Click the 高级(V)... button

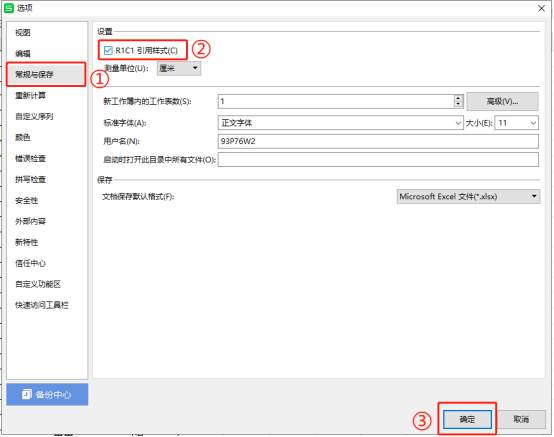coord(502,102)
